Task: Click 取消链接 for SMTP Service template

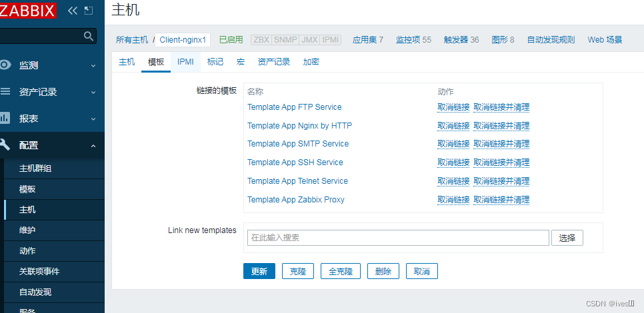Action: click(x=453, y=144)
